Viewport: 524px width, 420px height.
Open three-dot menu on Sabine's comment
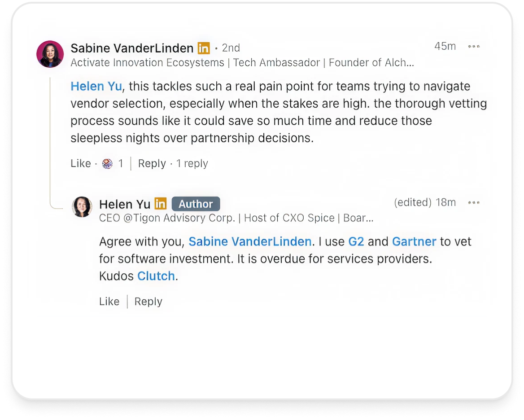click(473, 47)
